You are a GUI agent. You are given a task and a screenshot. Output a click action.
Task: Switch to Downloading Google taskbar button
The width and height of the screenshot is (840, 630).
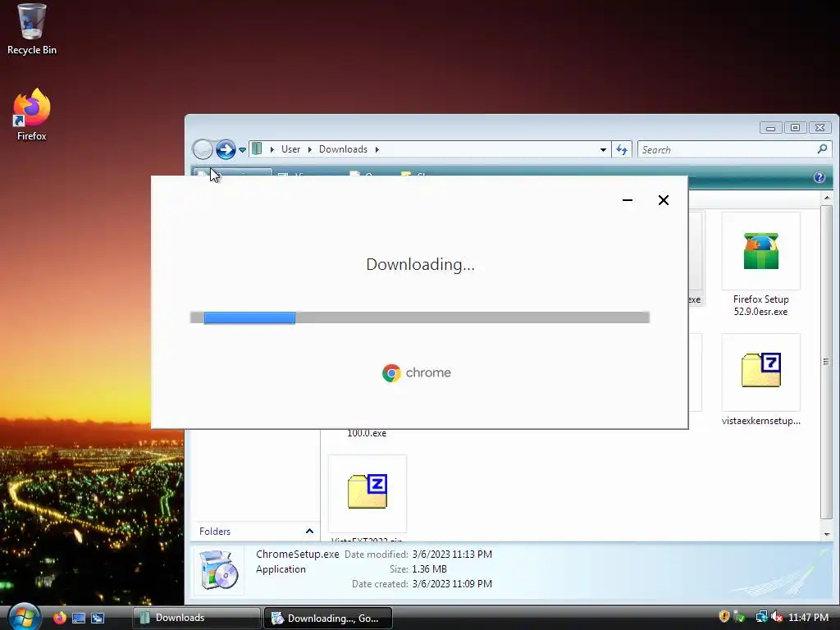[328, 619]
